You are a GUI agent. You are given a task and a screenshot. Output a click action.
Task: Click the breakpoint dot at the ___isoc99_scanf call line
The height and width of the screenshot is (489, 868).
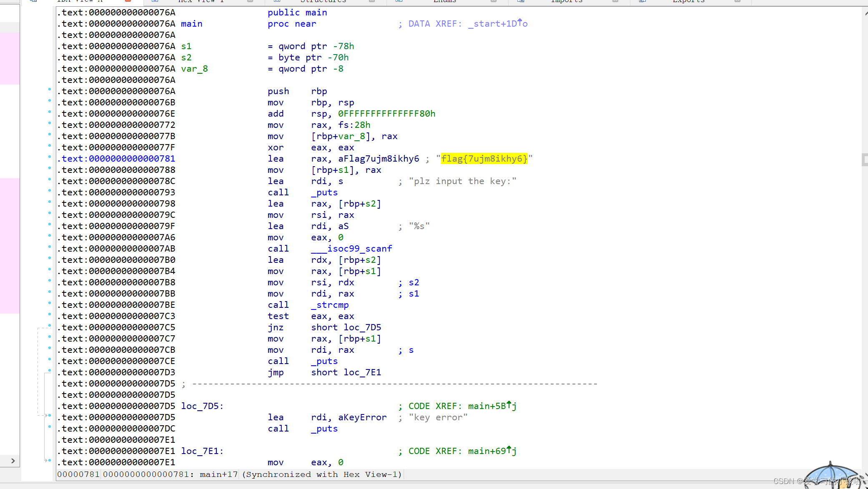[x=50, y=247]
